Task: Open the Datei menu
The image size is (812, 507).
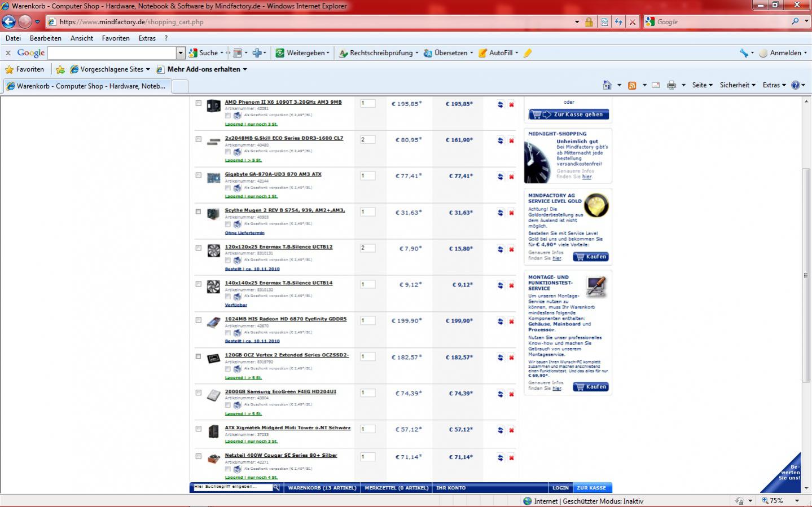Action: pyautogui.click(x=13, y=38)
